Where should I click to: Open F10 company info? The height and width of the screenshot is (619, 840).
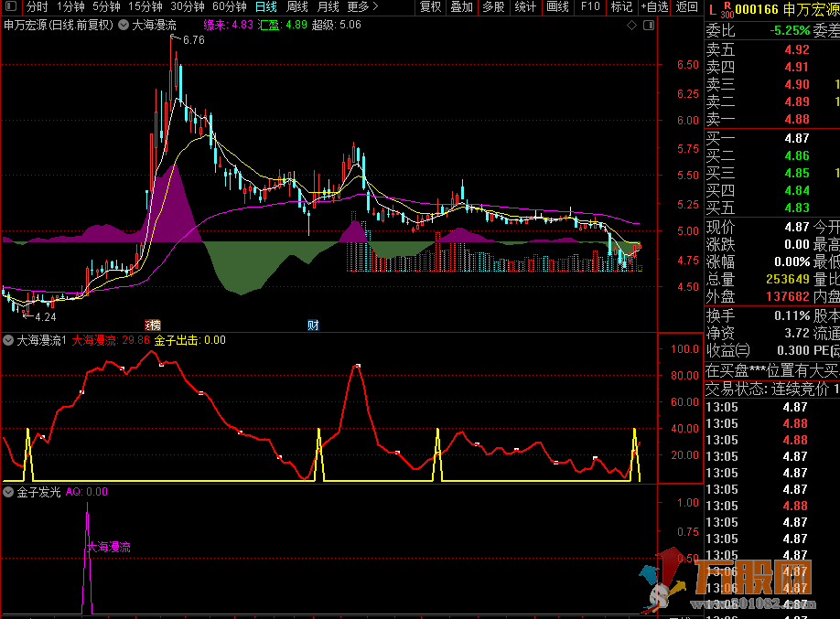pyautogui.click(x=590, y=7)
